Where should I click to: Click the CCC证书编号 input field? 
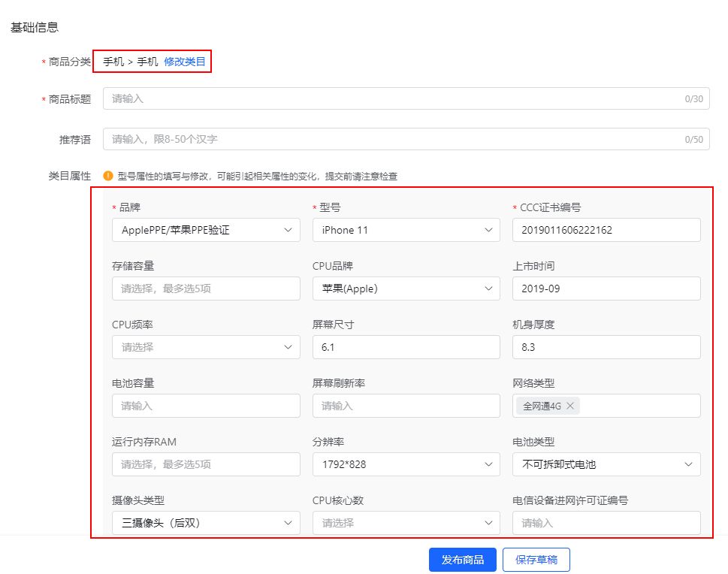[x=606, y=230]
